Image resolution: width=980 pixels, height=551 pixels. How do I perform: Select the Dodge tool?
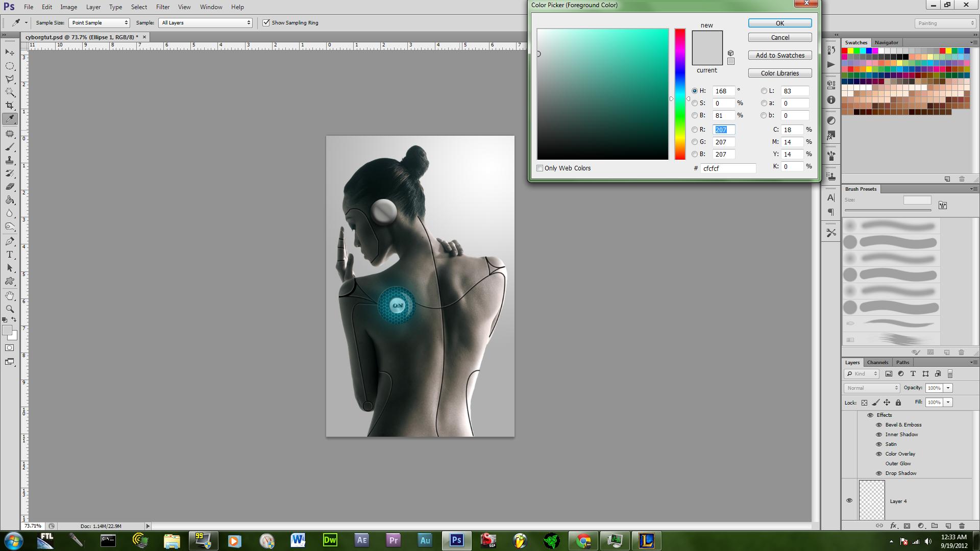[10, 227]
